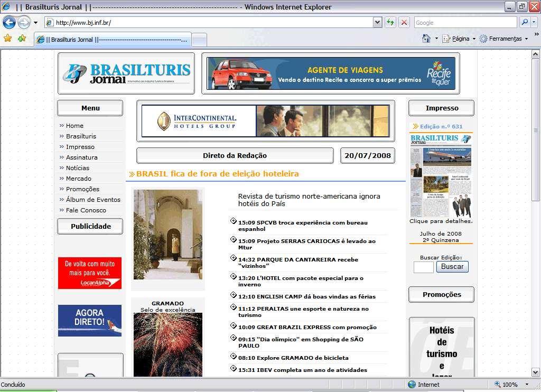
Task: Open the SPCVB troca experiência news item
Action: [303, 226]
